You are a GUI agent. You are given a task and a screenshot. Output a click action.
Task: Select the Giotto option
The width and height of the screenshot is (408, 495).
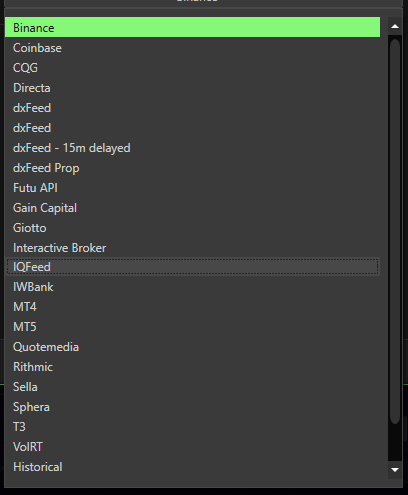tap(192, 228)
